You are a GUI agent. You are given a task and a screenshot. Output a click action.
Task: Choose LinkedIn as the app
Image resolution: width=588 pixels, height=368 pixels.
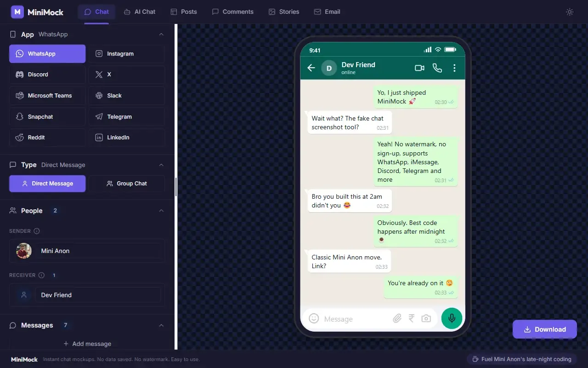pyautogui.click(x=127, y=138)
